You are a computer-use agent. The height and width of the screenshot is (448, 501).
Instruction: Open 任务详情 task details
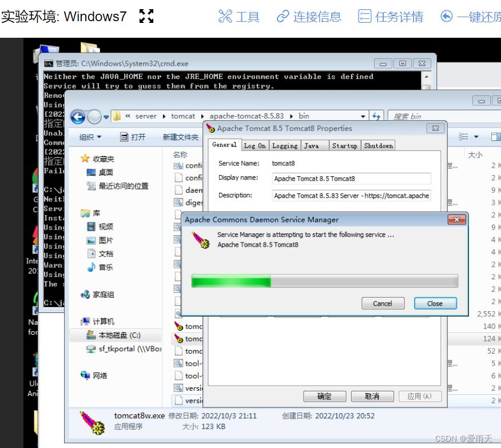pos(391,17)
